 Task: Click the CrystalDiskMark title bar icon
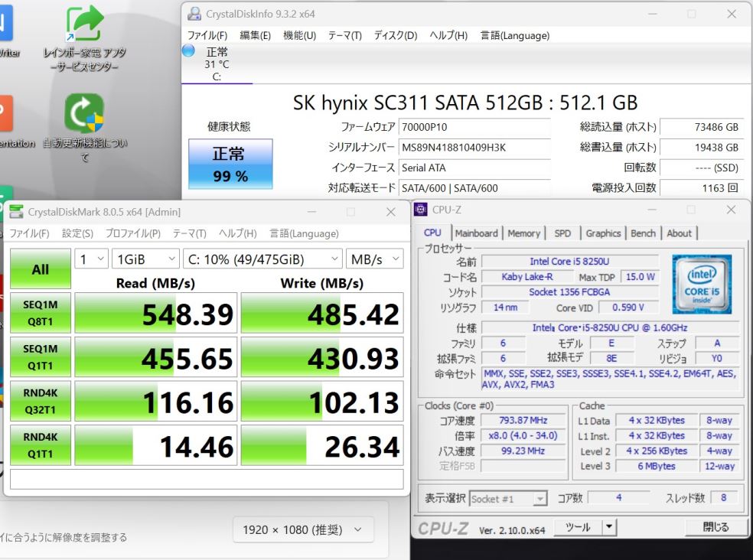tap(16, 212)
